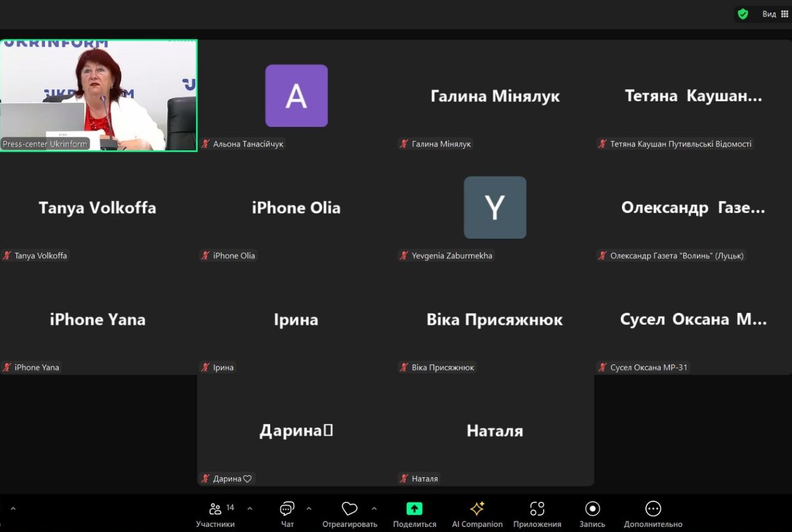The height and width of the screenshot is (532, 792).
Task: Open the Приложения apps icon
Action: pos(537,509)
